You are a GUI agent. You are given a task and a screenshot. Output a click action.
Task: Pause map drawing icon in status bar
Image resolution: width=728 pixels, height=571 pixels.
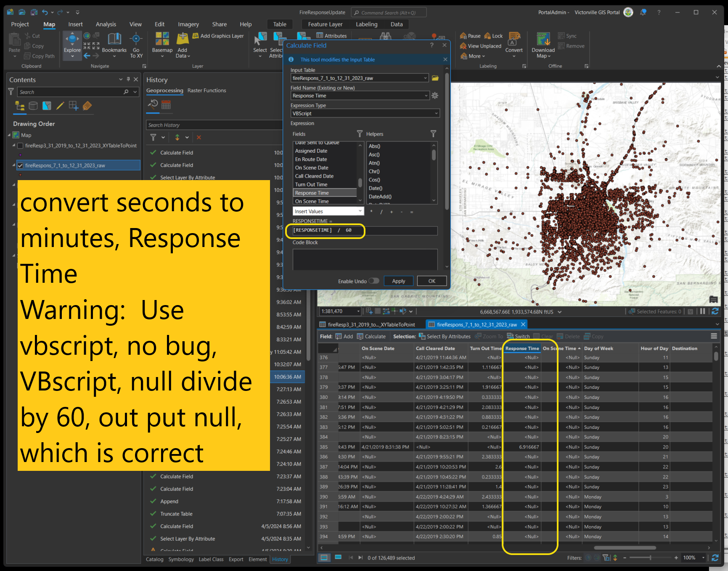[702, 311]
